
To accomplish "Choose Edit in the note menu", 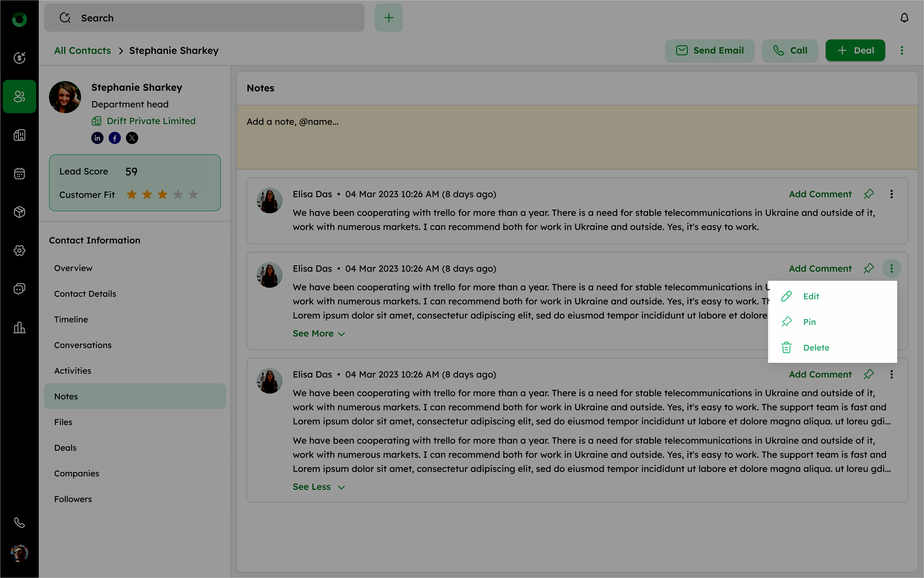I will [x=811, y=296].
